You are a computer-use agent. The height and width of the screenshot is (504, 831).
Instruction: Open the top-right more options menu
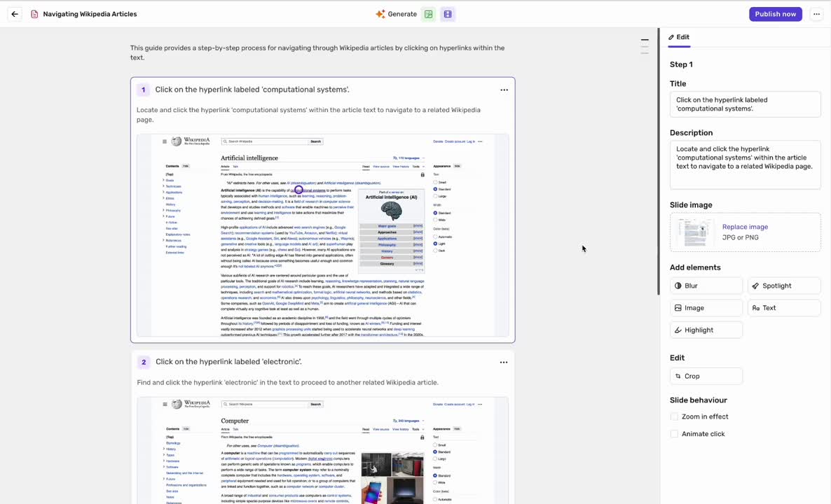(816, 14)
